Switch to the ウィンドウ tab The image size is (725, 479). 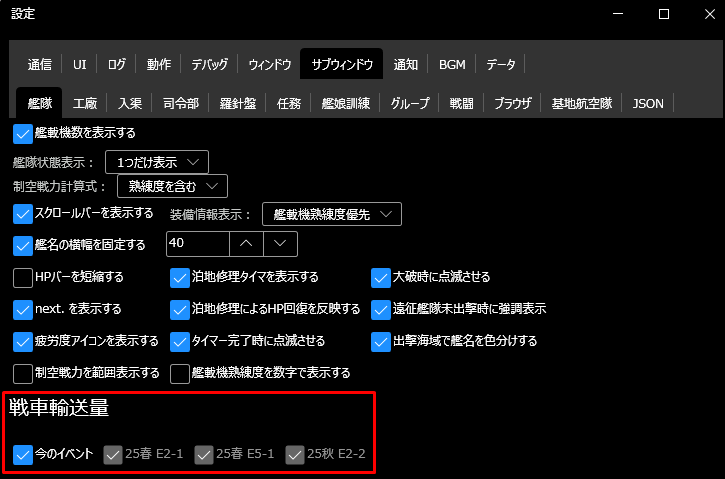[270, 64]
